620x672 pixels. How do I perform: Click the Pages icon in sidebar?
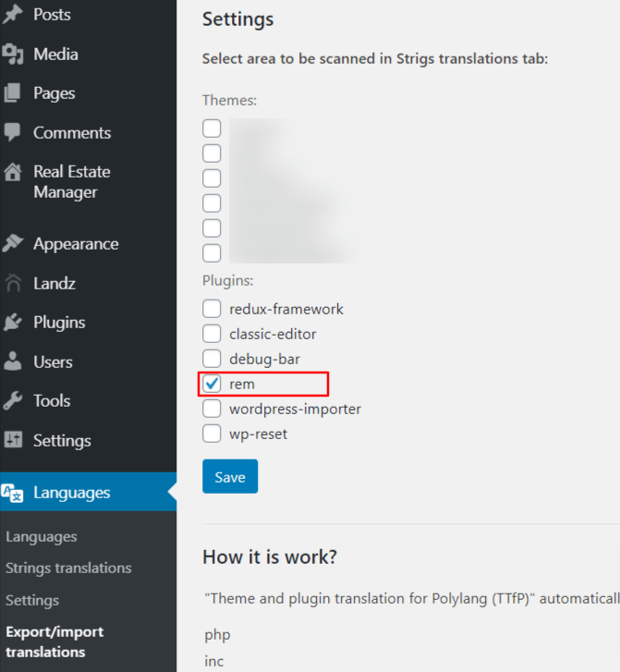[12, 93]
